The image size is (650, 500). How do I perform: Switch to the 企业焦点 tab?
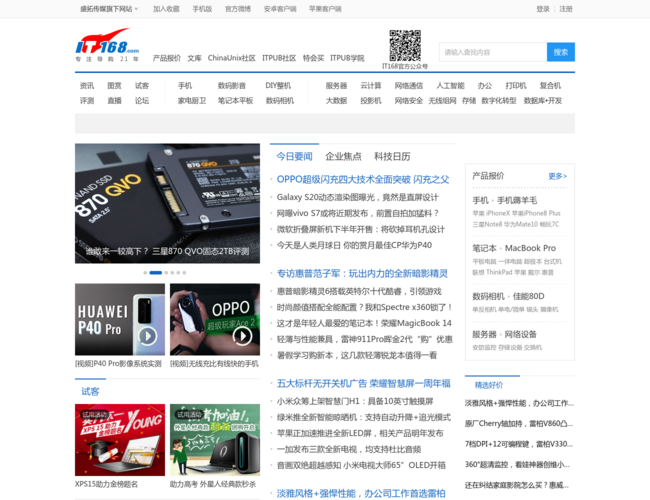click(x=343, y=156)
